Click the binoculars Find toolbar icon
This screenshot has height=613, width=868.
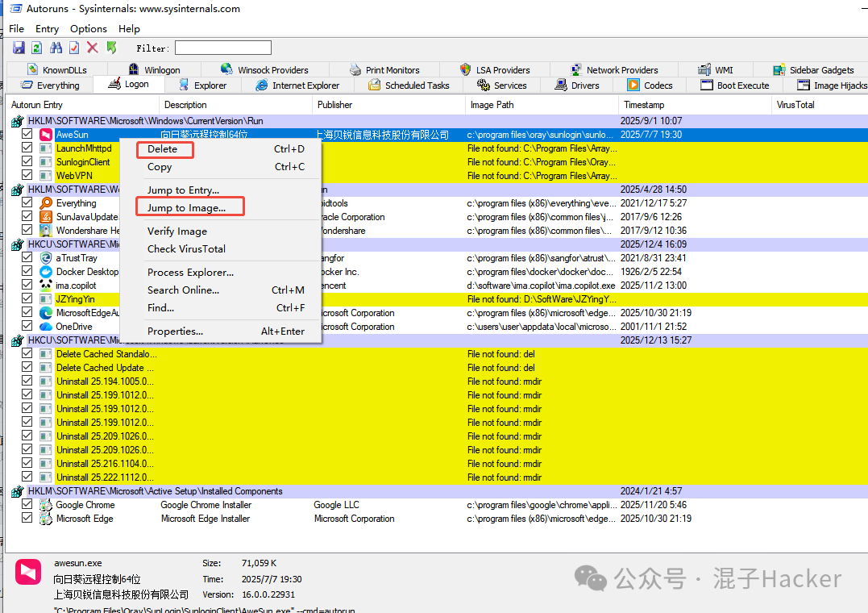pyautogui.click(x=56, y=48)
